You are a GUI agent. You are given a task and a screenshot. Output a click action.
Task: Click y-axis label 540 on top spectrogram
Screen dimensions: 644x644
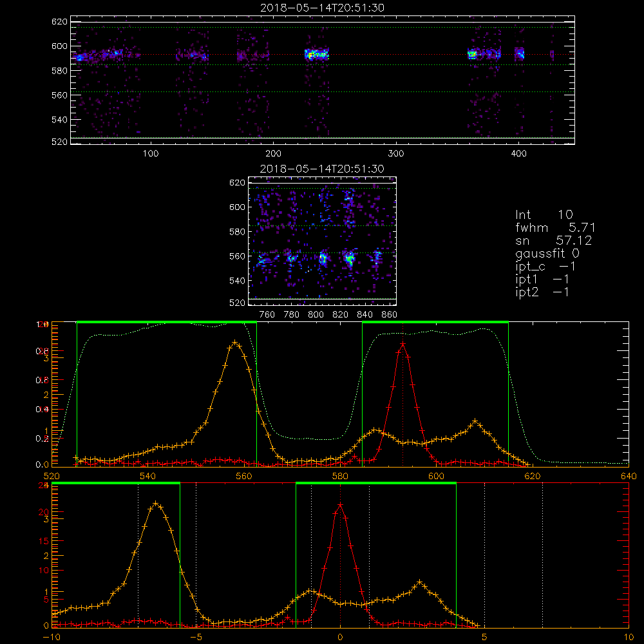click(x=59, y=120)
